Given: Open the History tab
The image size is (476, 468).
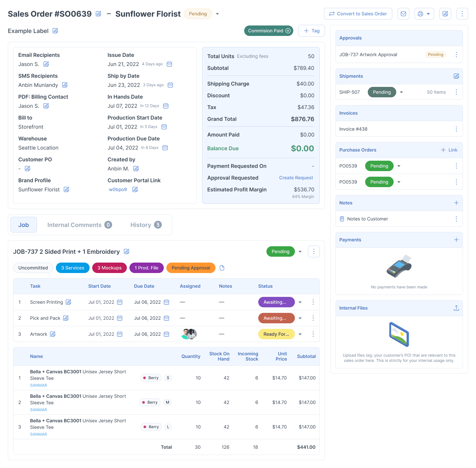Looking at the screenshot, I should pyautogui.click(x=141, y=225).
